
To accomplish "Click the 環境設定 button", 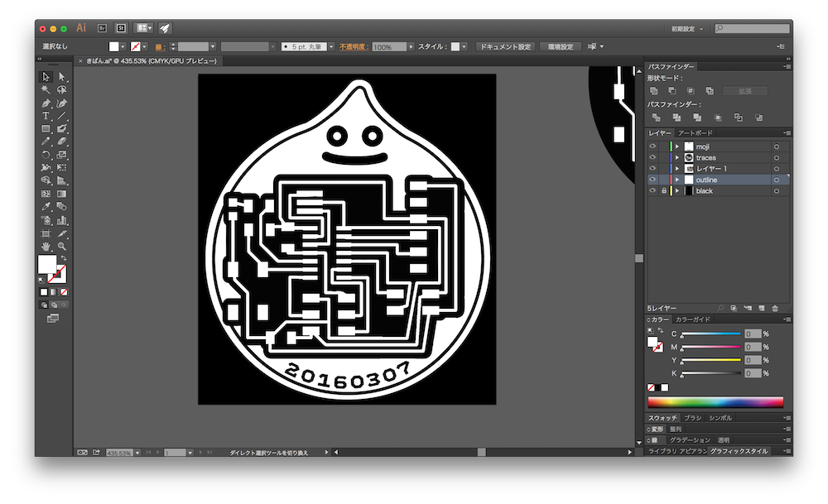I will tap(561, 47).
